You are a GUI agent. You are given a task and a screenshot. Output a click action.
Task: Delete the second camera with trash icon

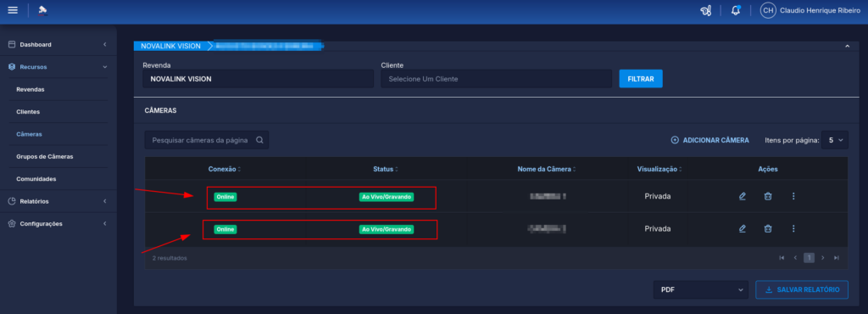coord(768,228)
